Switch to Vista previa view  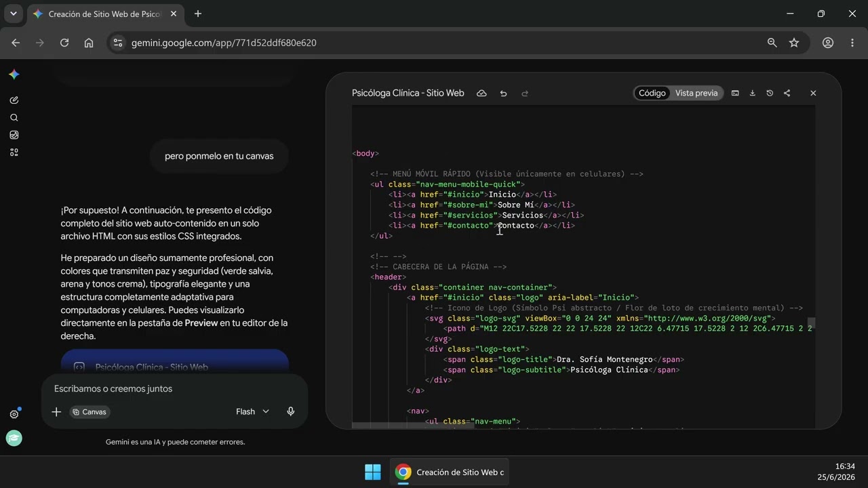(x=696, y=94)
